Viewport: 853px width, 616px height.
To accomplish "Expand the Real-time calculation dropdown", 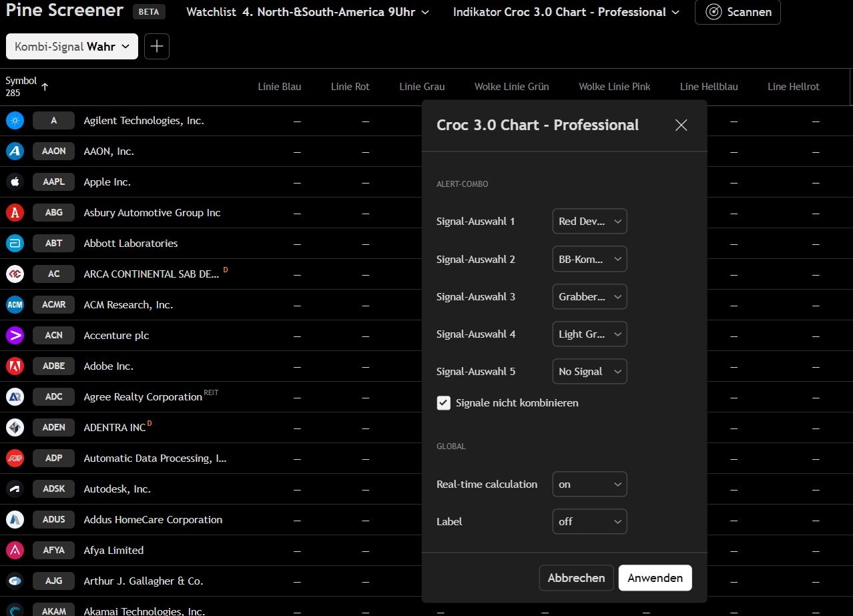I will pyautogui.click(x=589, y=485).
